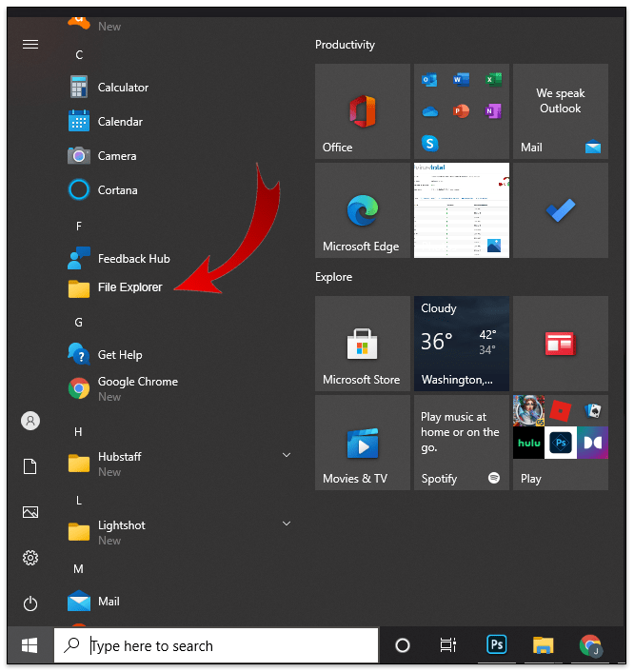Open Excel icon in Office tile group
The image size is (634, 672).
[x=493, y=80]
